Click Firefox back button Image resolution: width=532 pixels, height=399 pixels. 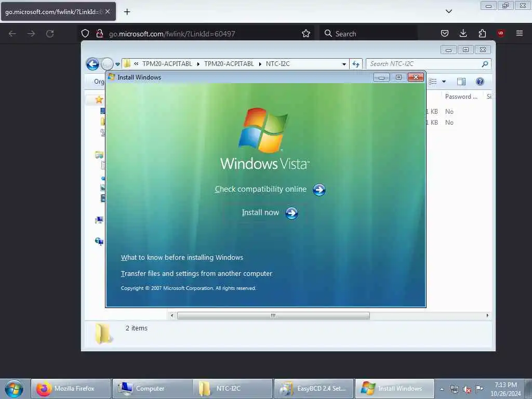pos(12,34)
